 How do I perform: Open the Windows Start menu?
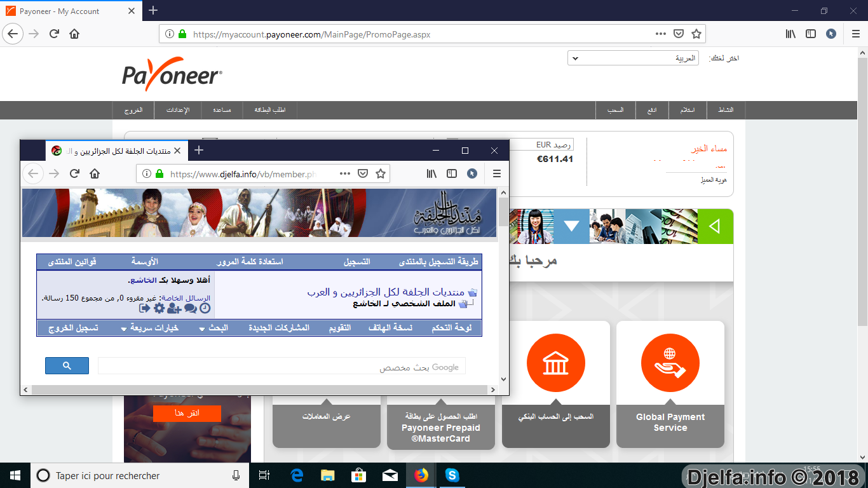pos(15,475)
